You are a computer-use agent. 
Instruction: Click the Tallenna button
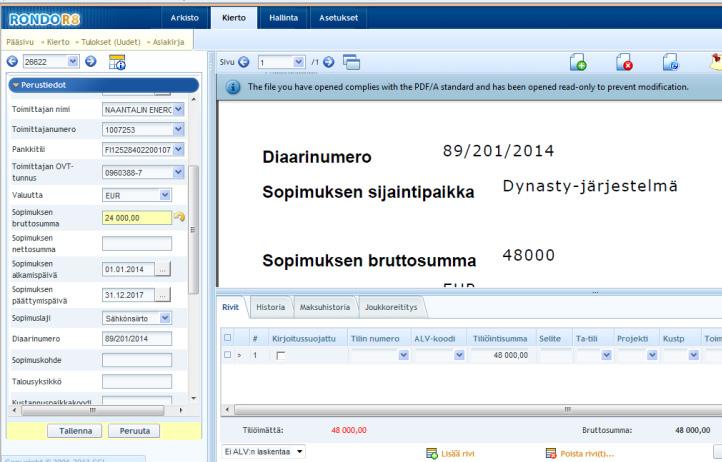tap(75, 431)
